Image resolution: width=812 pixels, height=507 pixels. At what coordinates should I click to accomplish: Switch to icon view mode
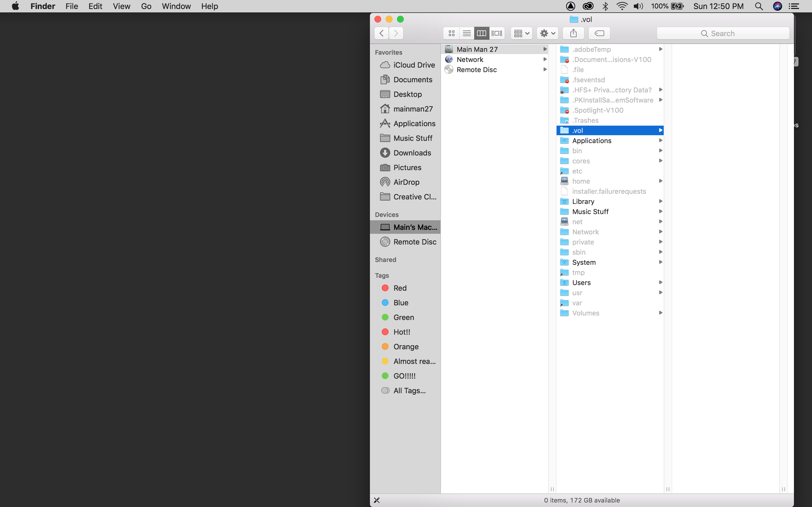click(x=451, y=33)
